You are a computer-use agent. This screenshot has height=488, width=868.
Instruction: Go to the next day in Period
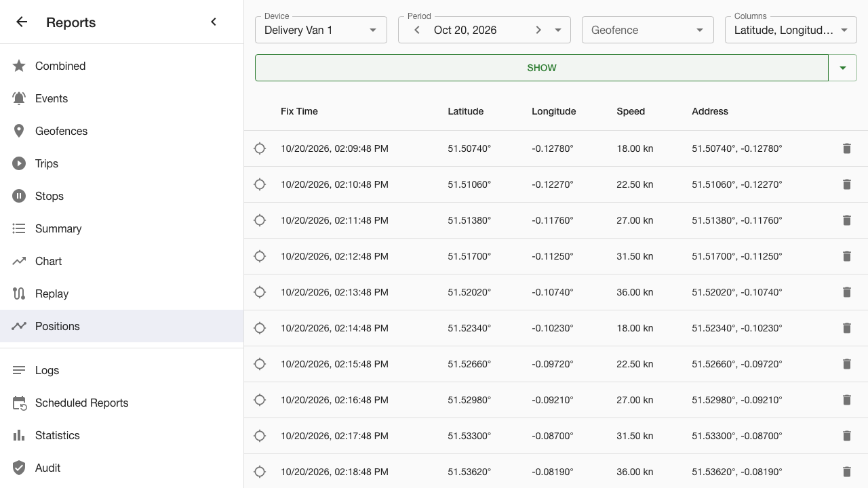538,30
